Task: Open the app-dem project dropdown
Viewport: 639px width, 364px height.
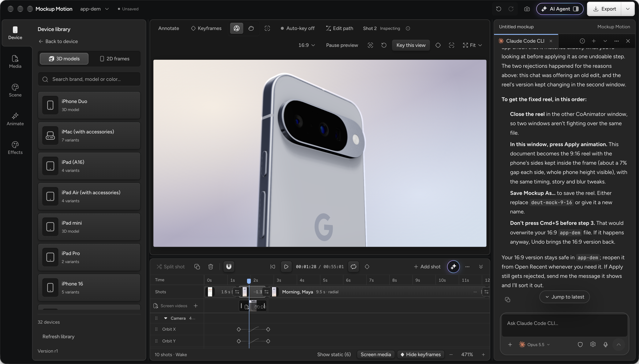Action: pos(94,9)
